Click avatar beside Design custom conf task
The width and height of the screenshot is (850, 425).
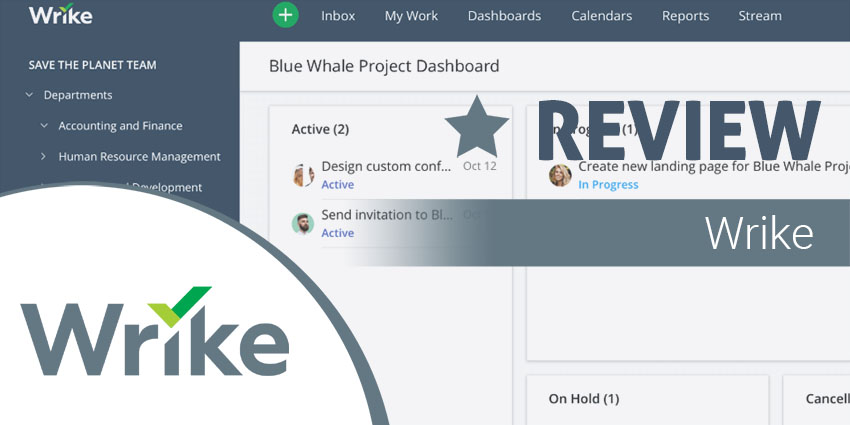(303, 175)
